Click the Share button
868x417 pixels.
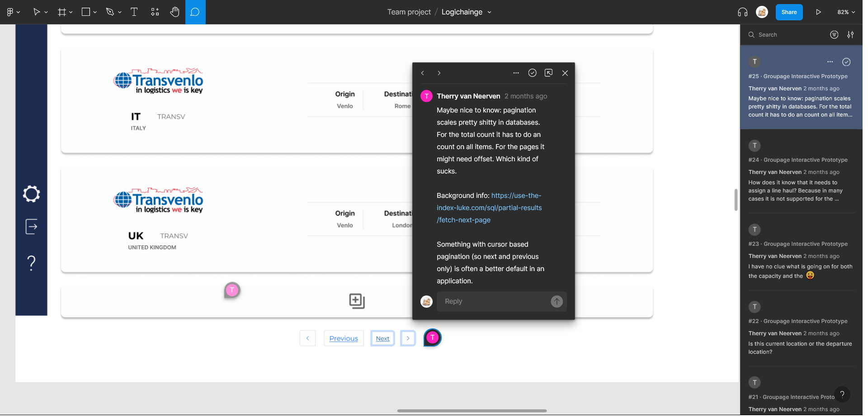pyautogui.click(x=789, y=12)
